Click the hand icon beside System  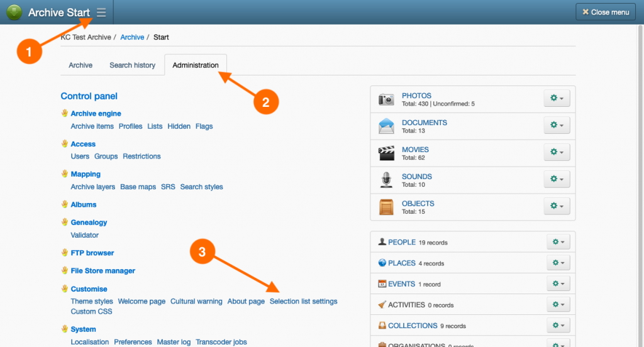pos(65,329)
